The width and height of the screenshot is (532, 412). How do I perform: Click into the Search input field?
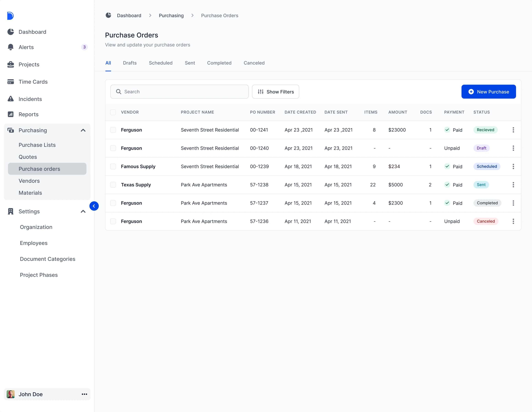pyautogui.click(x=180, y=92)
